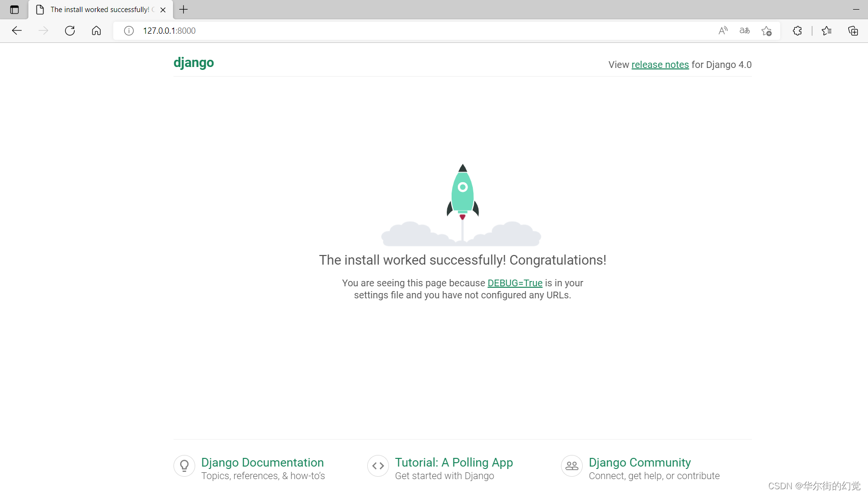The height and width of the screenshot is (495, 868).
Task: Open the Favorites list
Action: click(827, 30)
